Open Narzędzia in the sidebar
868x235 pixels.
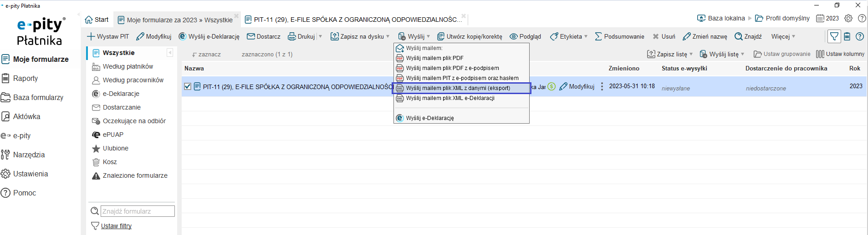pyautogui.click(x=23, y=155)
